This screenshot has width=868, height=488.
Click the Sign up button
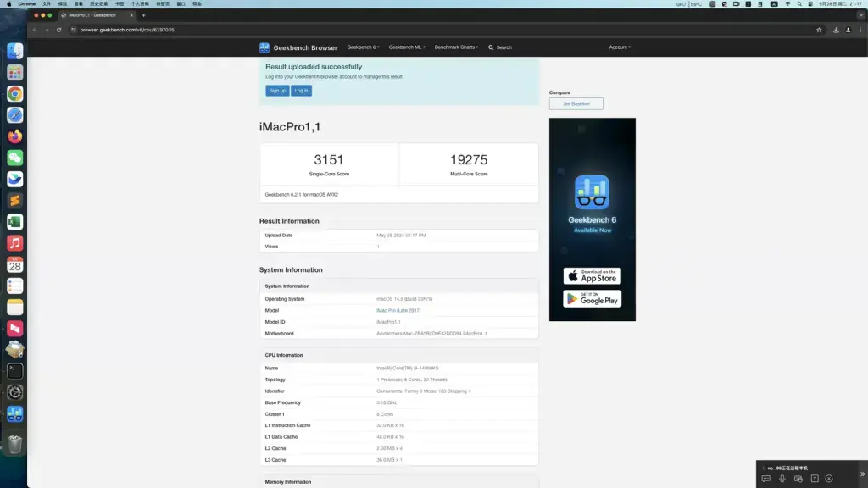(277, 91)
